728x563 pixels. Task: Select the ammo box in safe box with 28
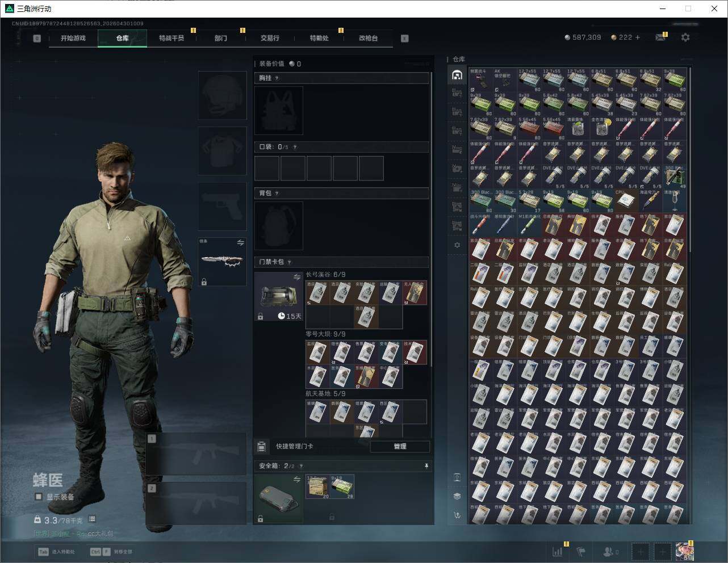pyautogui.click(x=342, y=487)
